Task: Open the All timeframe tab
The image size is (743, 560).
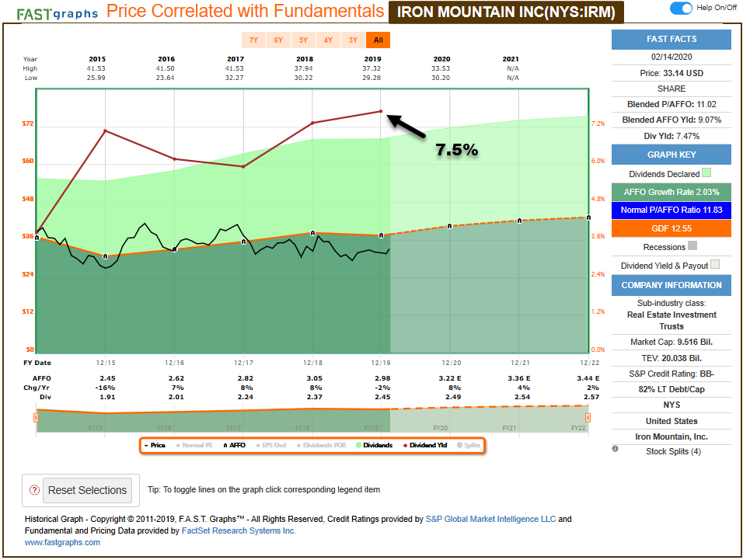Action: pos(378,40)
